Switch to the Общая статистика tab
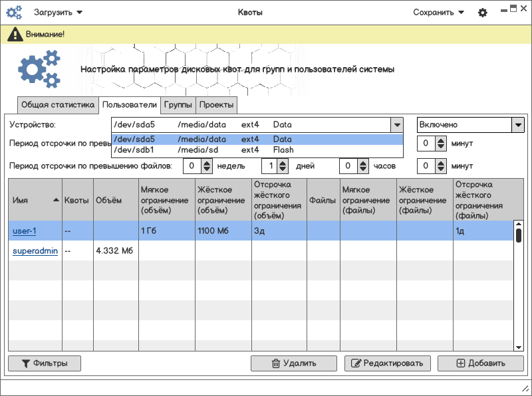Screen dimensions: 532x396 [58, 105]
